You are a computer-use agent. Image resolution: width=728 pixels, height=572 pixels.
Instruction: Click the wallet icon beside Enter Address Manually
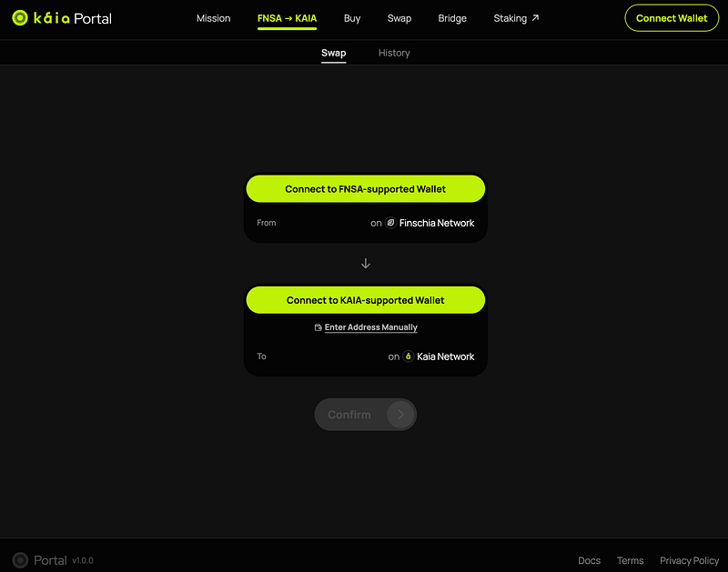(x=318, y=327)
